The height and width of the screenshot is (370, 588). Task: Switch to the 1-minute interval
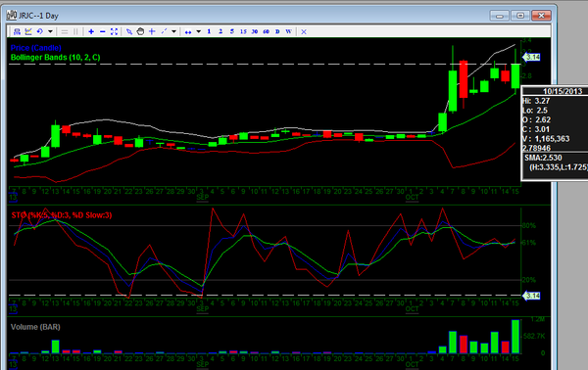209,32
